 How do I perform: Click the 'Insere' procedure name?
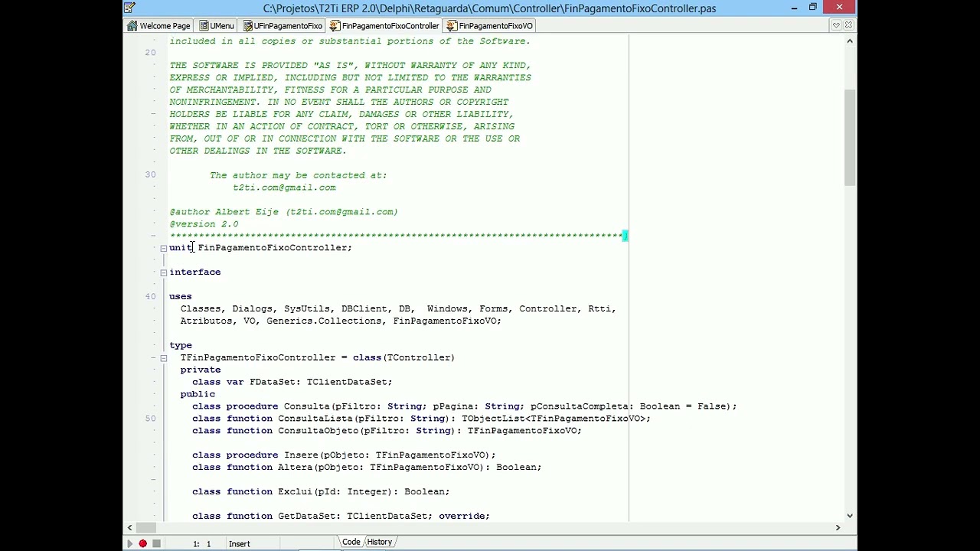pos(301,455)
